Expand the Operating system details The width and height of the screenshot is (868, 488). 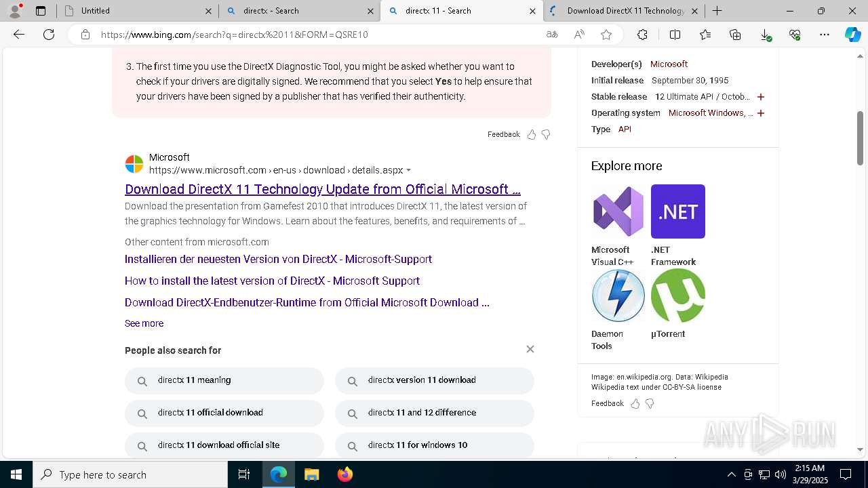tap(761, 113)
